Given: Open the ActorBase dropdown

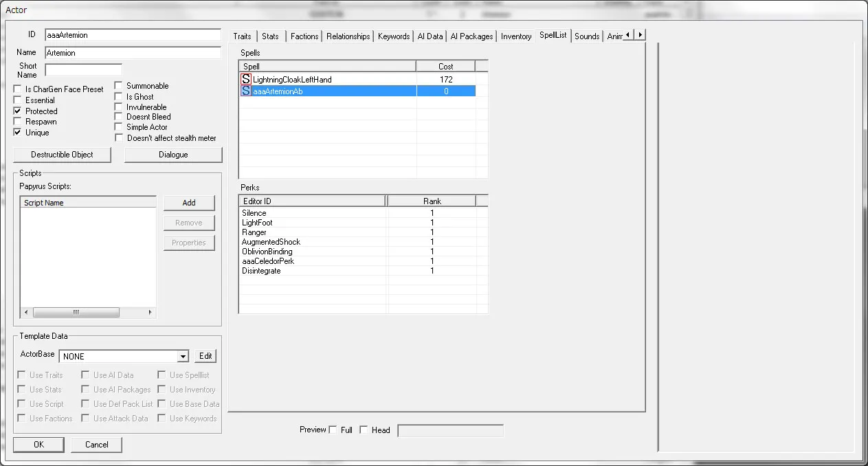Looking at the screenshot, I should tap(182, 356).
